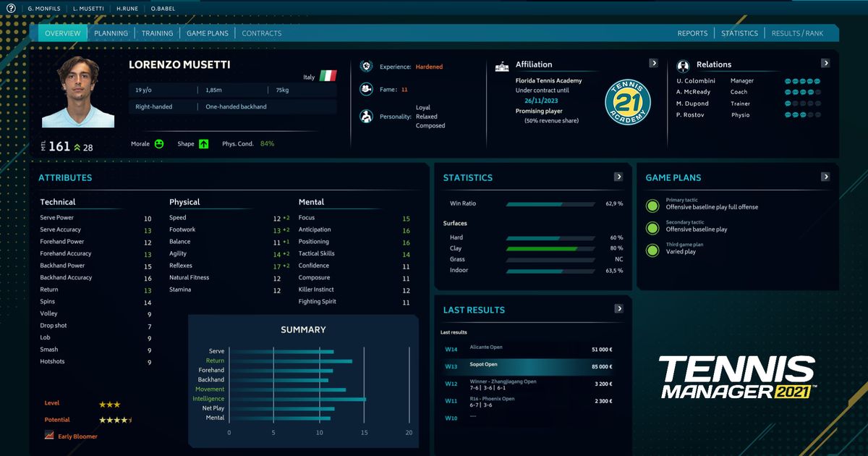868x456 pixels.
Task: Click the Early Bloomer chart icon
Action: [x=49, y=436]
